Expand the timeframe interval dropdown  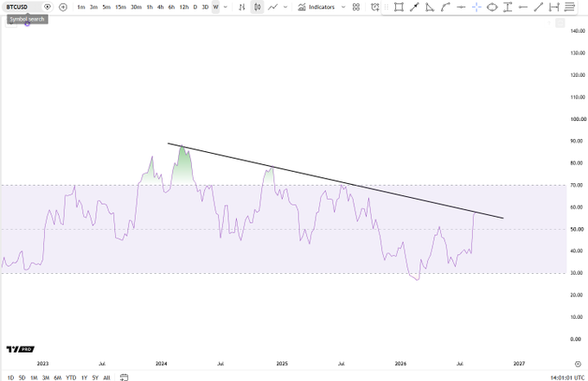pyautogui.click(x=226, y=7)
